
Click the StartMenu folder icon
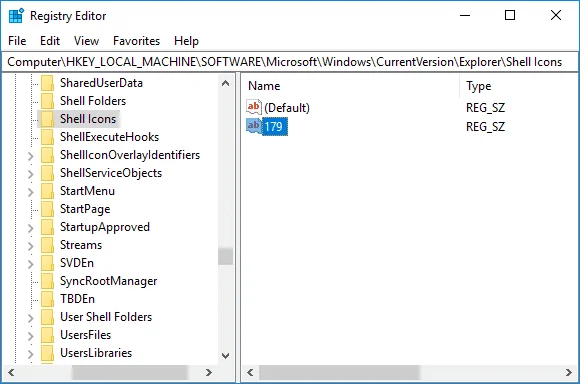click(47, 191)
